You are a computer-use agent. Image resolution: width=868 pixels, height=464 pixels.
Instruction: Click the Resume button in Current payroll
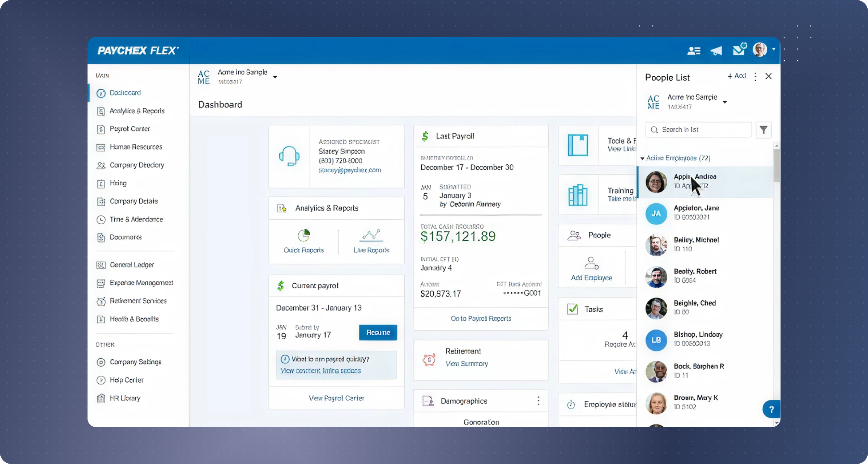coord(378,332)
